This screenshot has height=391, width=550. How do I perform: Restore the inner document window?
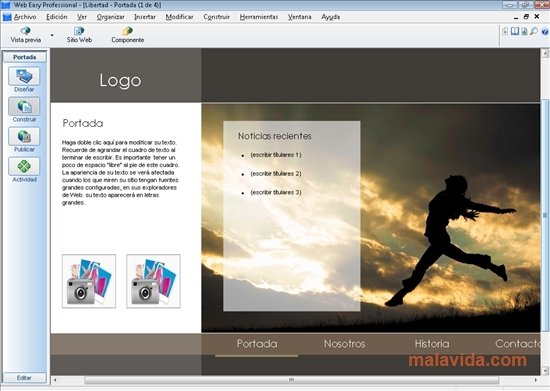pos(526,16)
